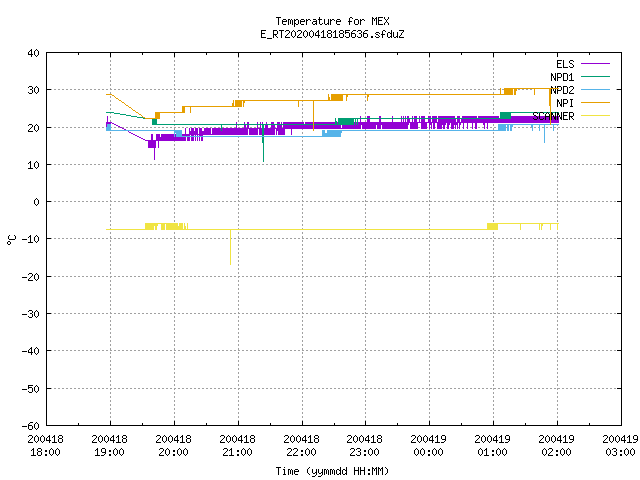Click the '°C' y-axis unit label
This screenshot has width=640, height=480.
11,240
